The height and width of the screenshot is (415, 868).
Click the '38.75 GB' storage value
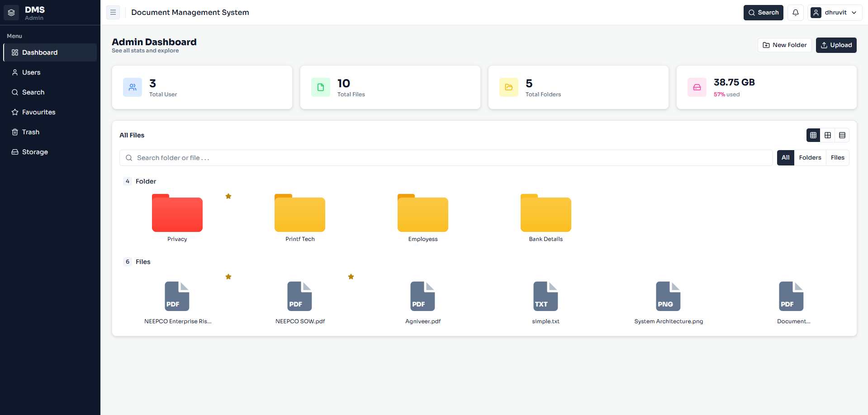pos(734,82)
